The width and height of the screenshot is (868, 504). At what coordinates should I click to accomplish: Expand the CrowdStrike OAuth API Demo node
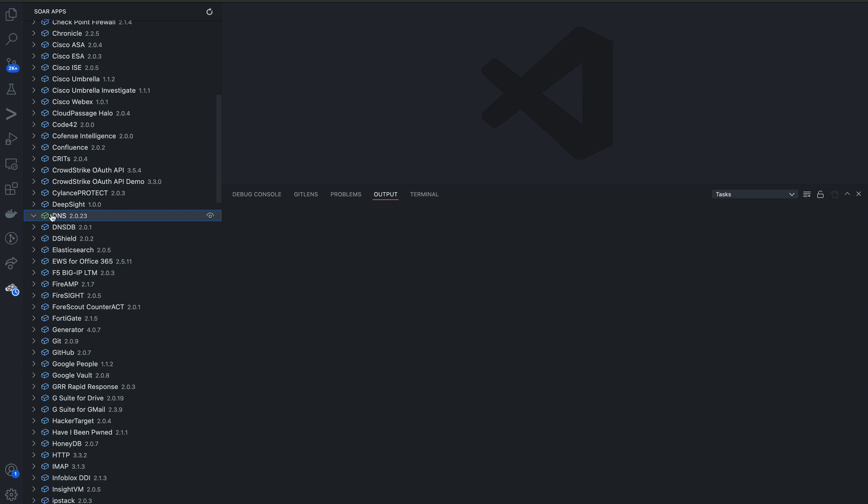tap(34, 181)
